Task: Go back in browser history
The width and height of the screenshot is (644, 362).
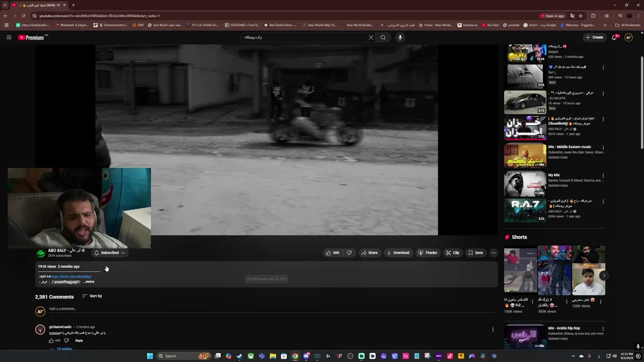Action: (x=6, y=16)
